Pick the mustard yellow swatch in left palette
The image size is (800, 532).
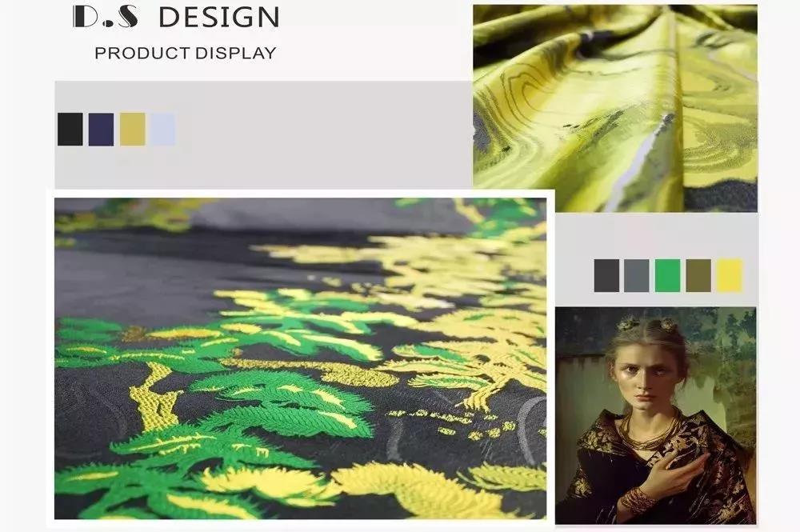133,130
